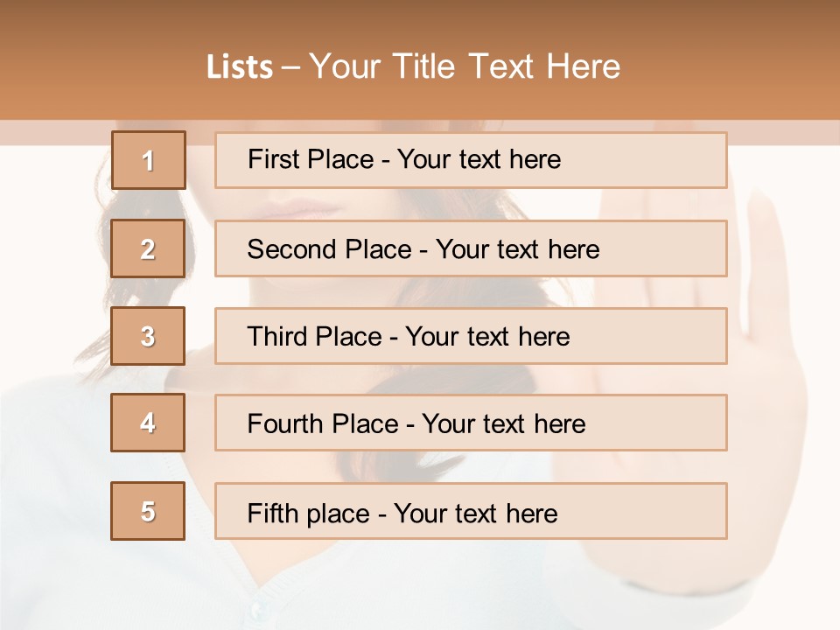Click the words Fourth Place

pos(323,423)
